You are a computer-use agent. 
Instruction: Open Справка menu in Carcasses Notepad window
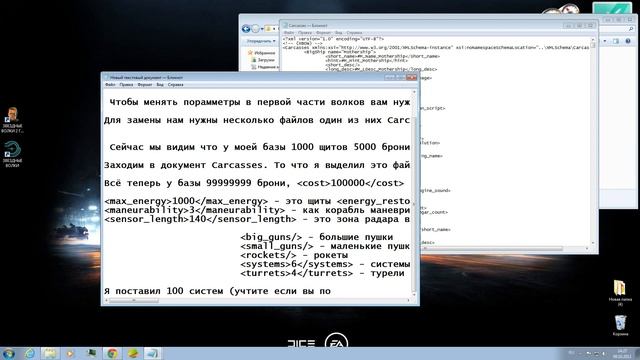coord(354,33)
